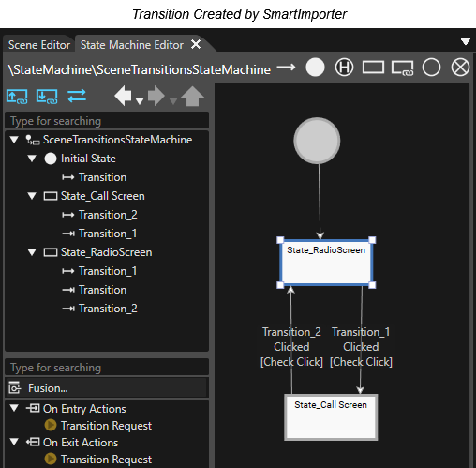Click bottom-right resize handle of State_RadioScreen
The image size is (476, 468).
click(x=372, y=285)
